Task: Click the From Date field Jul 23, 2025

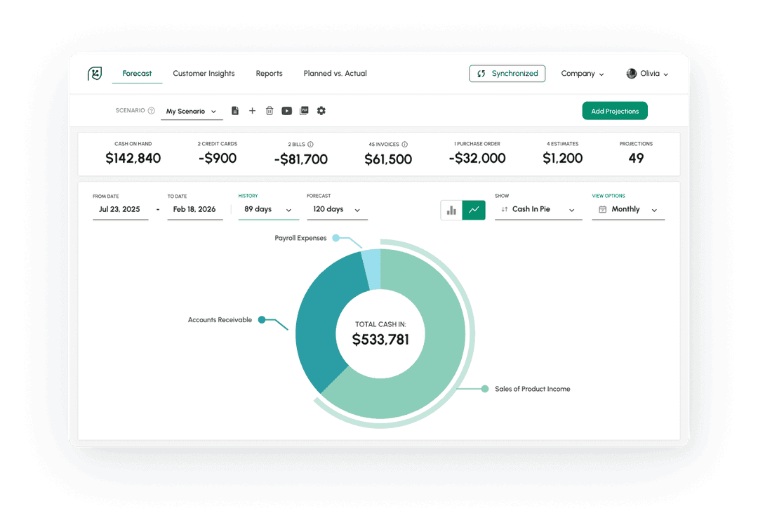Action: pos(120,210)
